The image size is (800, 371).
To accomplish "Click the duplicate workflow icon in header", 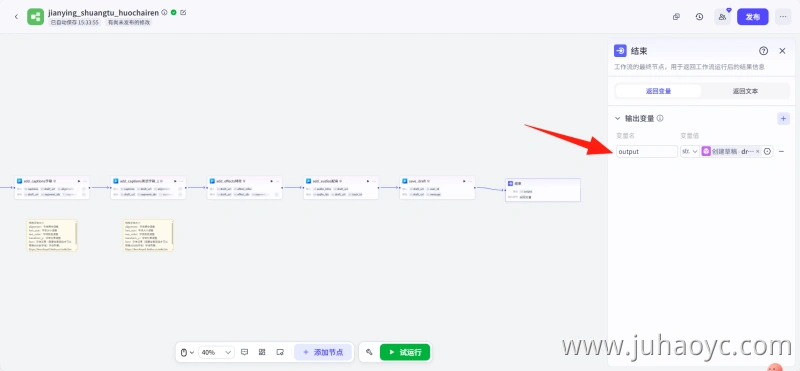I will (677, 17).
